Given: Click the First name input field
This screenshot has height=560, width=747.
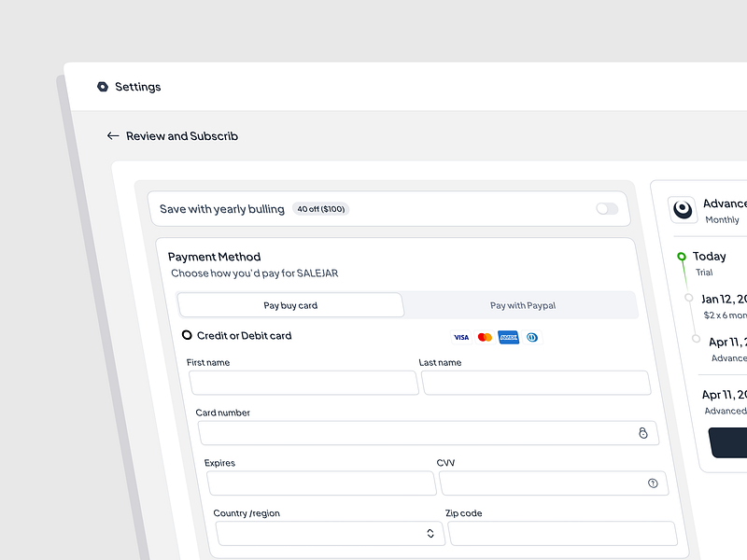Looking at the screenshot, I should pos(303,383).
